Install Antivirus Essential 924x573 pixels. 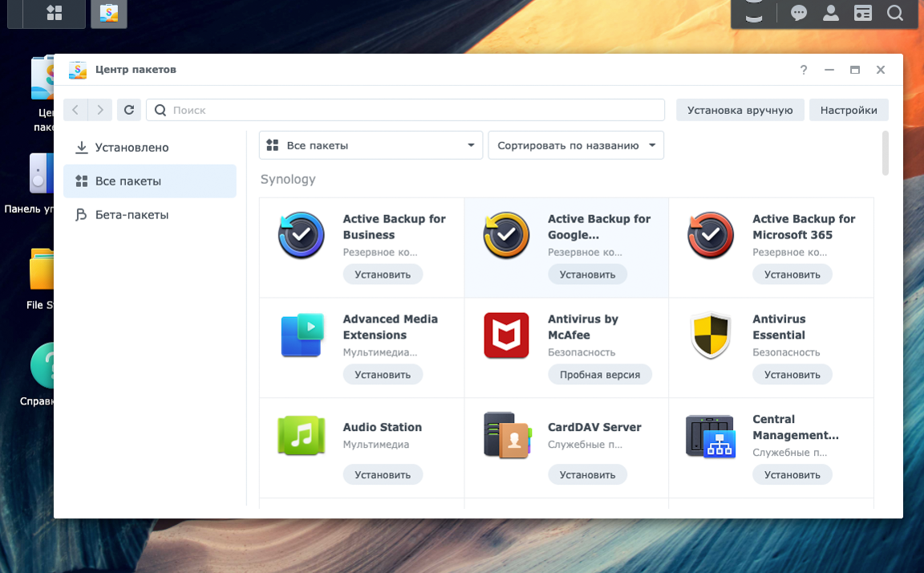coord(792,375)
